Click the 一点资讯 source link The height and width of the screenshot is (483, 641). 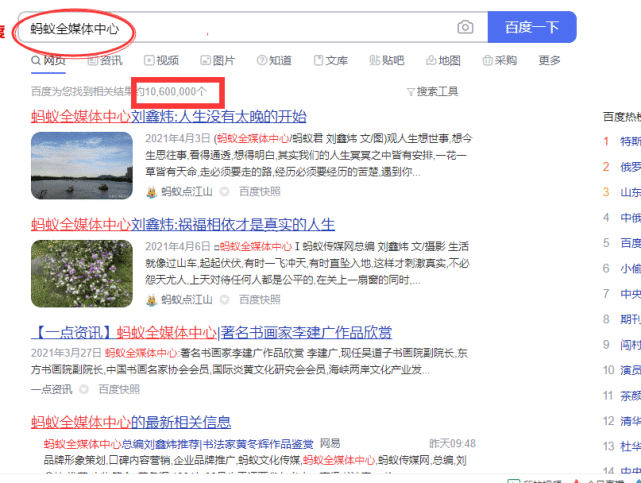(x=52, y=389)
